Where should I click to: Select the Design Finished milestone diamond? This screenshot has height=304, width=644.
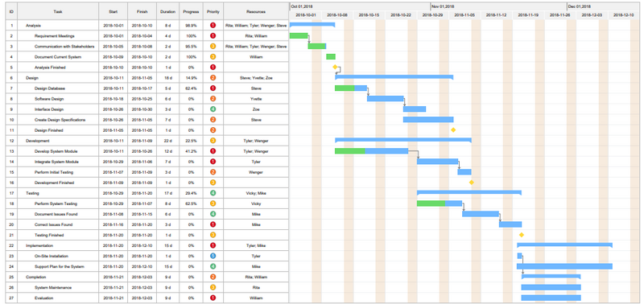[x=453, y=129]
